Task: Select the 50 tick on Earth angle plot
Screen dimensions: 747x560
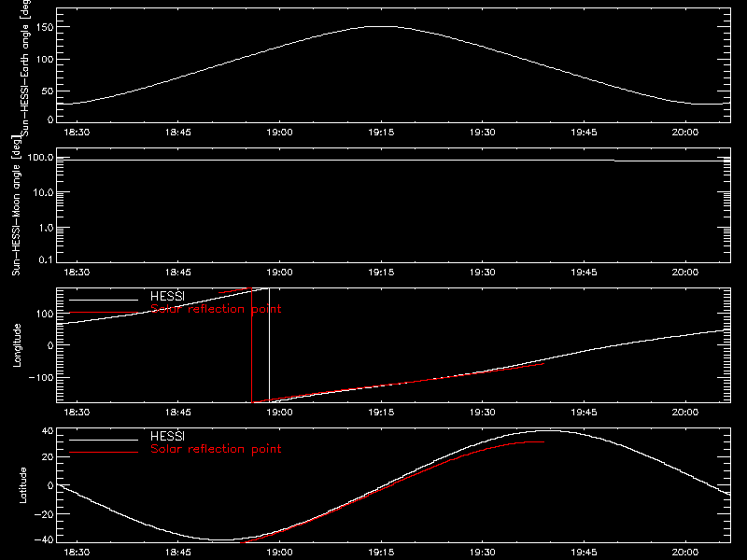Action: coord(48,91)
